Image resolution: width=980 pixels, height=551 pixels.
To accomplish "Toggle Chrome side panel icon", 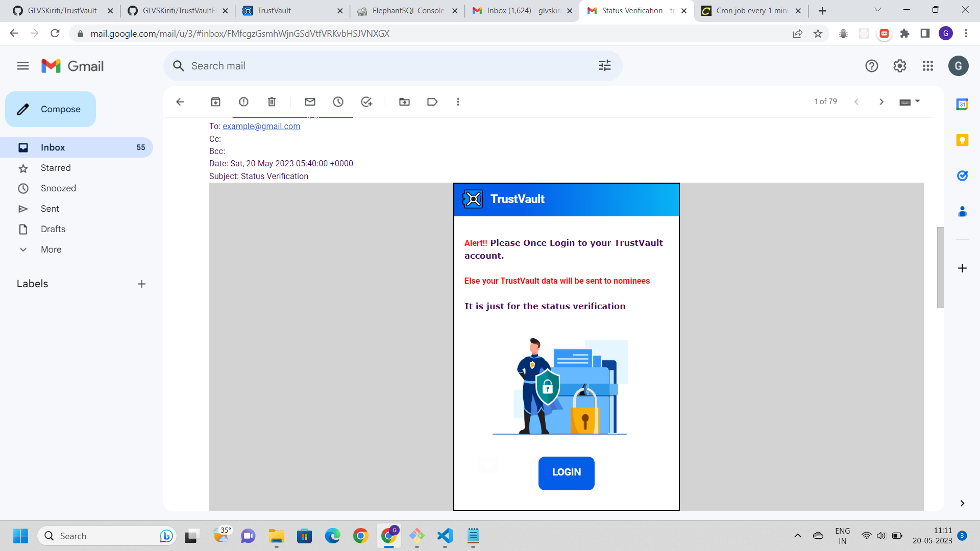I will pos(925,34).
